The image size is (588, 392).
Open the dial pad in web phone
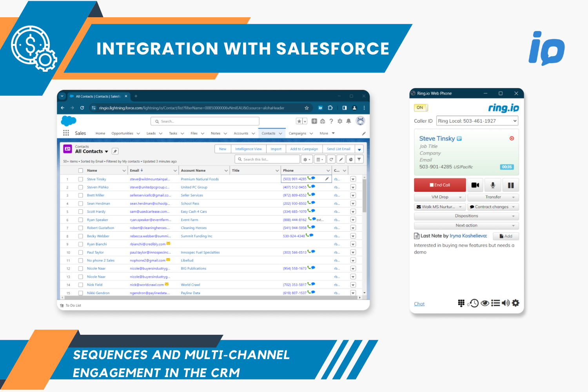(461, 303)
